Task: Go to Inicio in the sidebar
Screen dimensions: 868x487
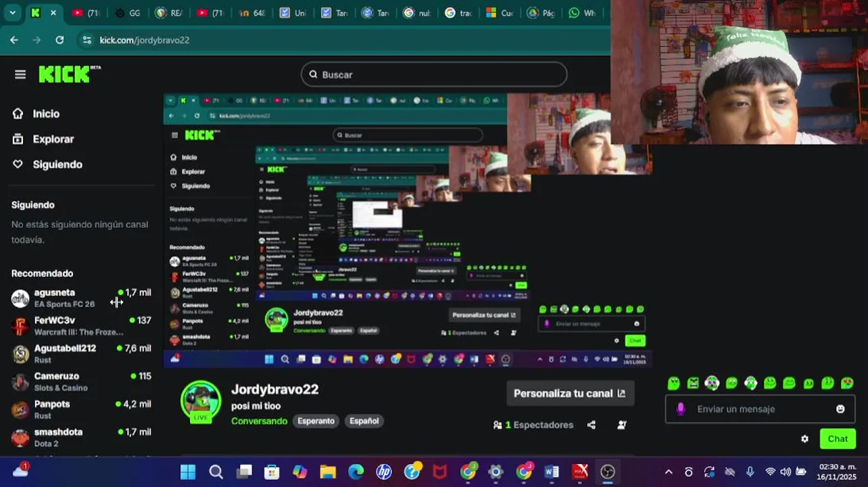Action: 46,114
